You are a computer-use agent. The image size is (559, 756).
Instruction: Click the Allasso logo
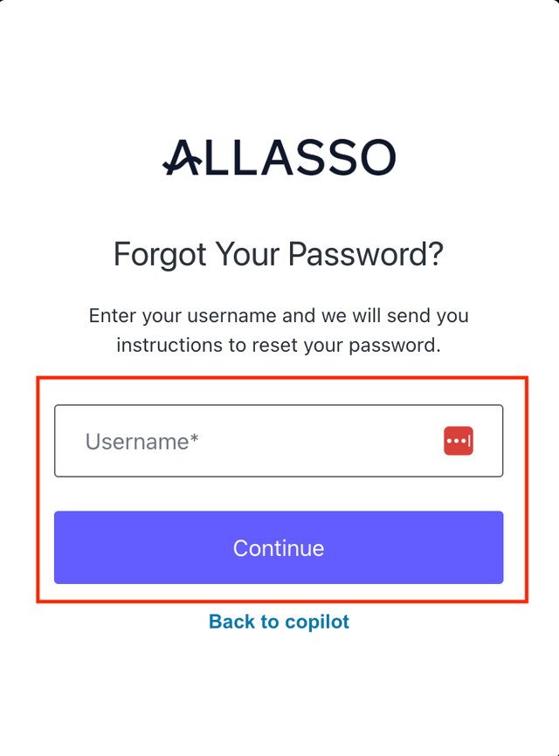click(x=279, y=158)
